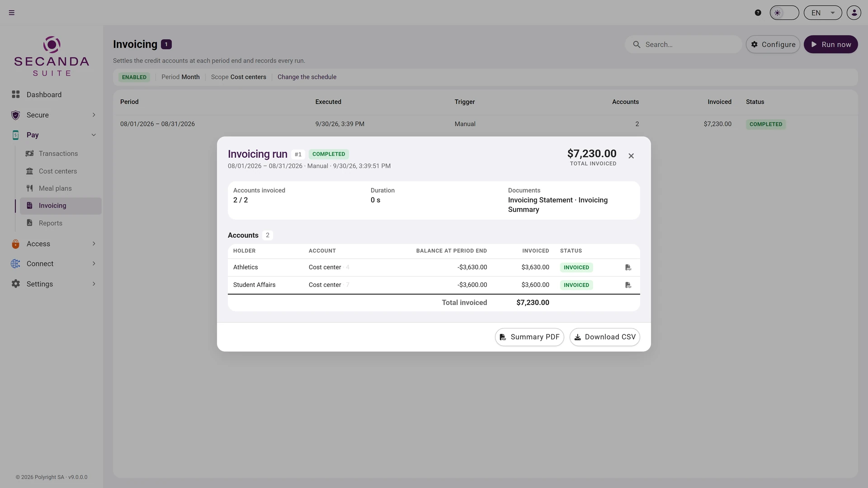Open the help question mark icon
Image resolution: width=868 pixels, height=488 pixels.
click(x=758, y=13)
